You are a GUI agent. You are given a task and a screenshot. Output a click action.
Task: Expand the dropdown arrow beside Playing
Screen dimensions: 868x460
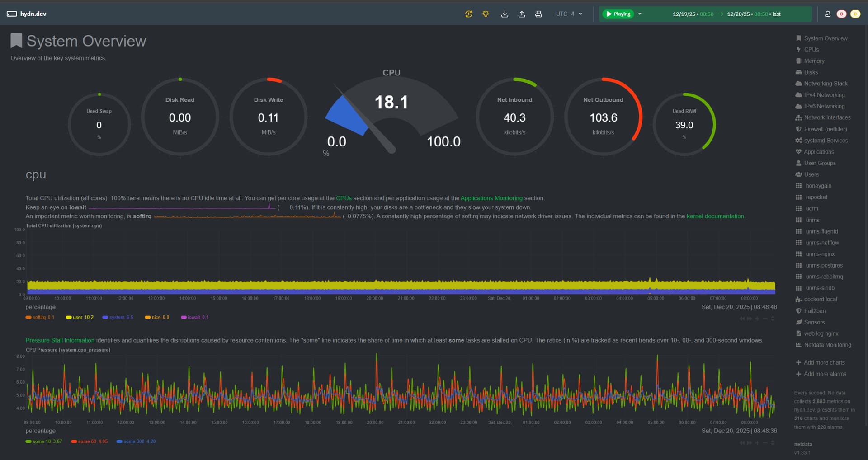click(640, 14)
